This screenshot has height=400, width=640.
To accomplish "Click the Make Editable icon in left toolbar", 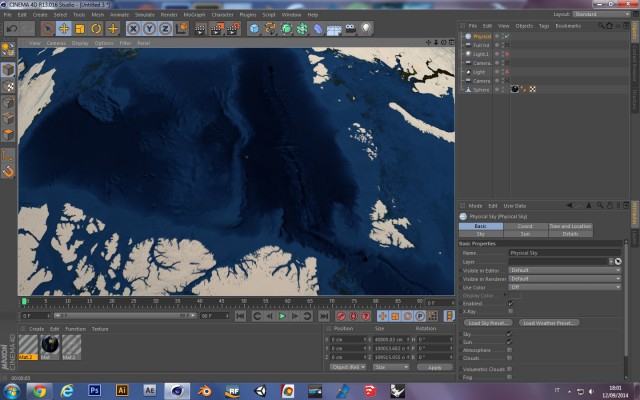I will click(8, 49).
